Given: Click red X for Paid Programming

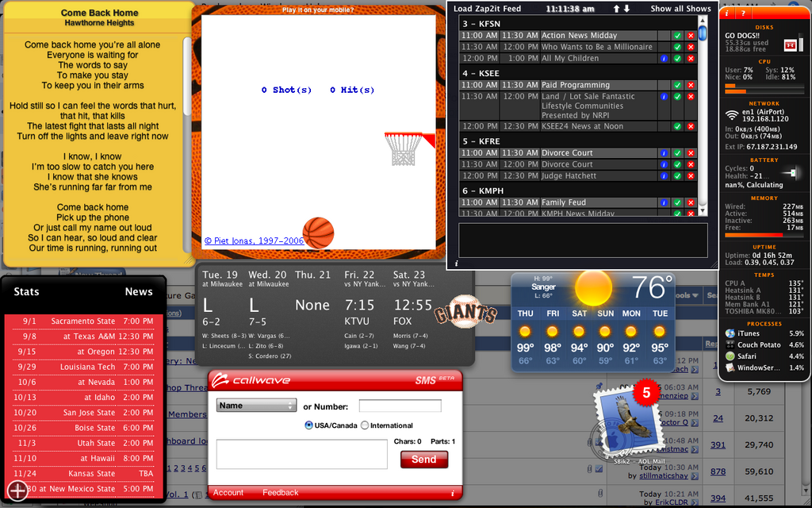Looking at the screenshot, I should (x=691, y=85).
